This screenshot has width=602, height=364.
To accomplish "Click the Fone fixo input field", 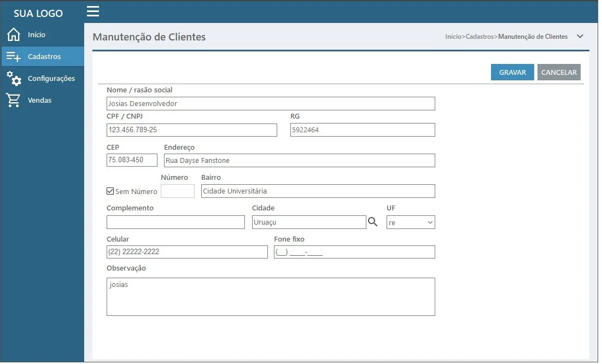I will click(x=354, y=252).
